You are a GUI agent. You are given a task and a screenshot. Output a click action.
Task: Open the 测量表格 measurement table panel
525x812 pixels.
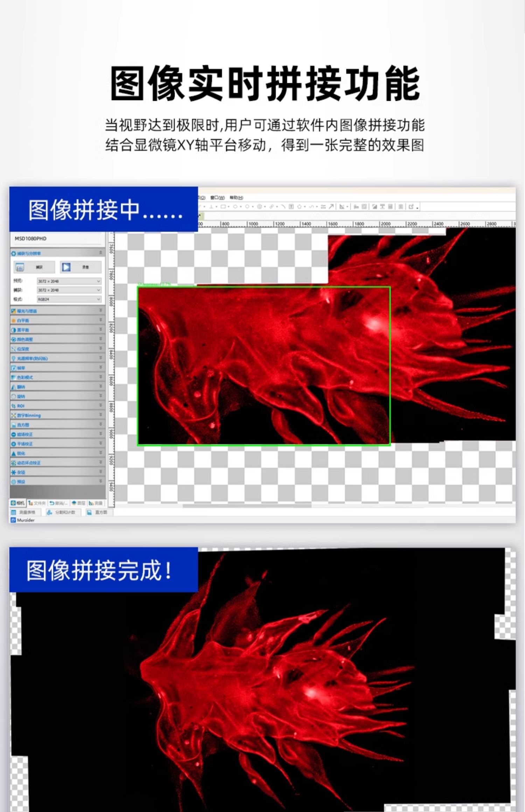25,512
